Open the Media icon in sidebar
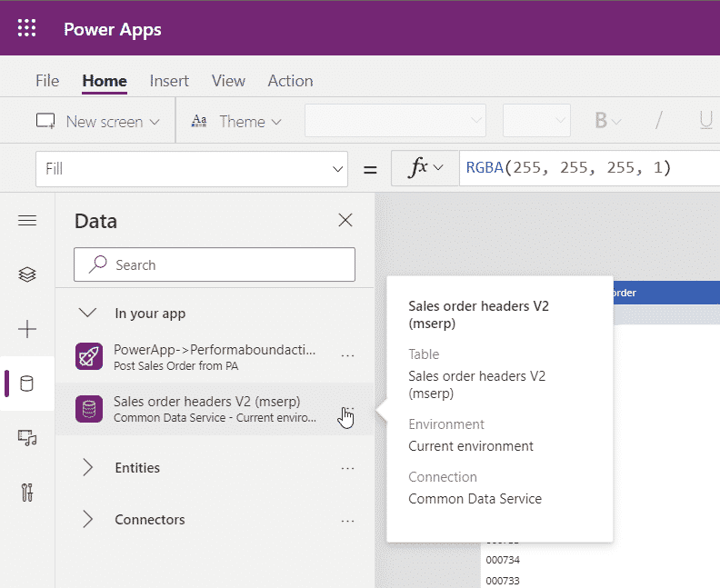The width and height of the screenshot is (720, 588). tap(27, 438)
